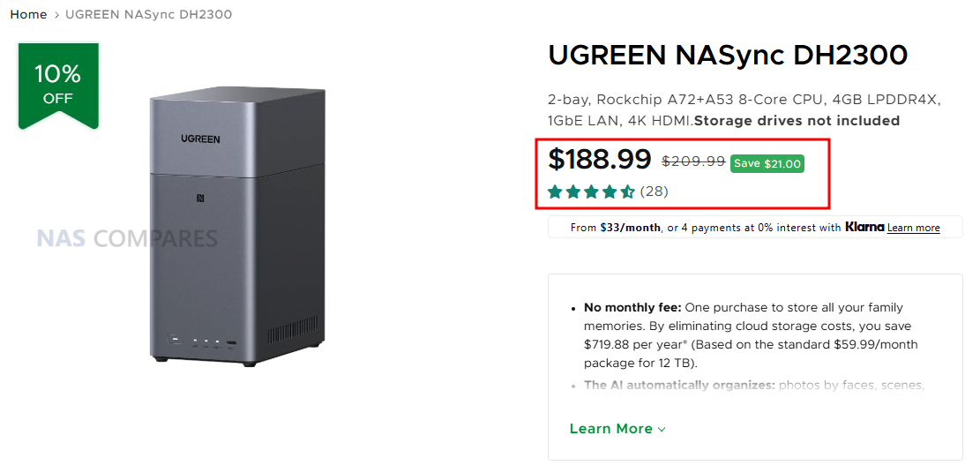Click the UGREEN logo on the device
This screenshot has height=473, width=980.
tap(201, 139)
